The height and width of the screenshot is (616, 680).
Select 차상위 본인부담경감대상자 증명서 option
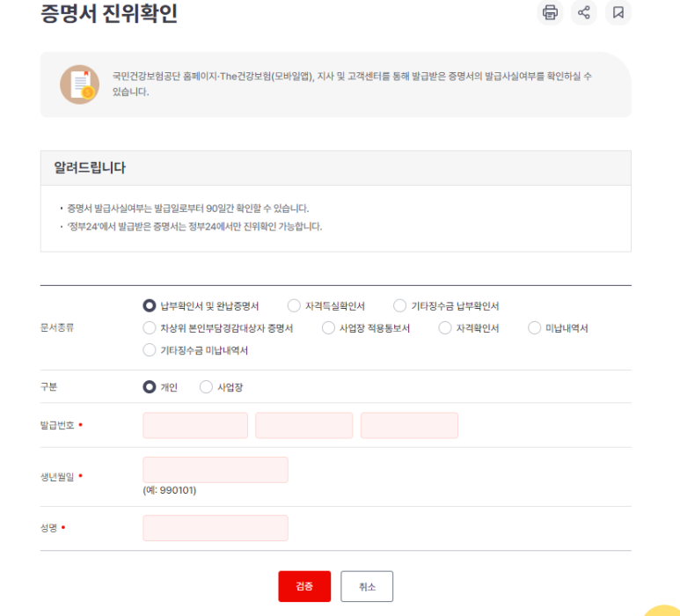click(x=150, y=328)
